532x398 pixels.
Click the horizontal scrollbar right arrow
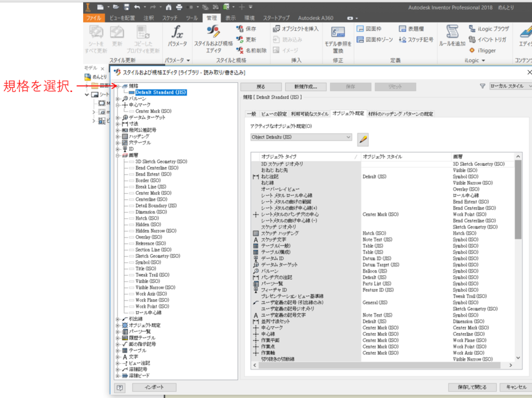coord(511,365)
